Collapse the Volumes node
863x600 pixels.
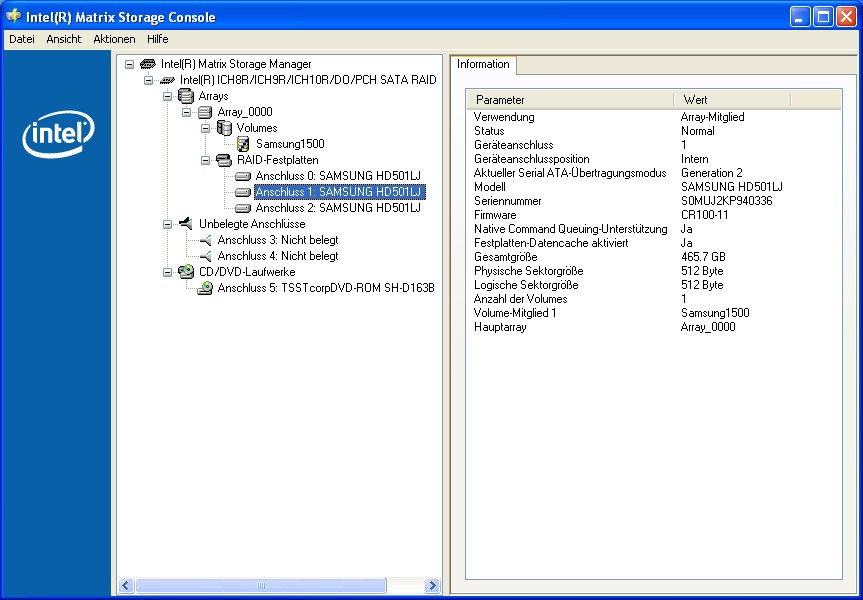tap(205, 128)
